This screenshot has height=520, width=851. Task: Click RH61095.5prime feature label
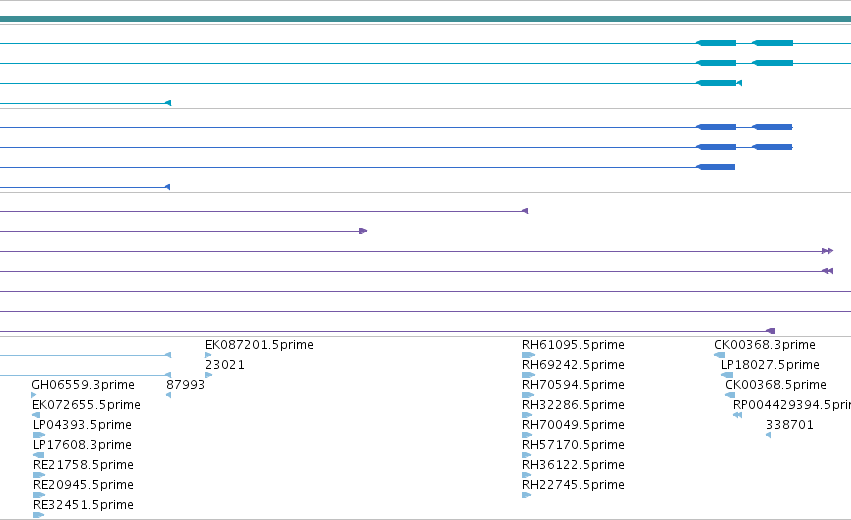tap(573, 345)
